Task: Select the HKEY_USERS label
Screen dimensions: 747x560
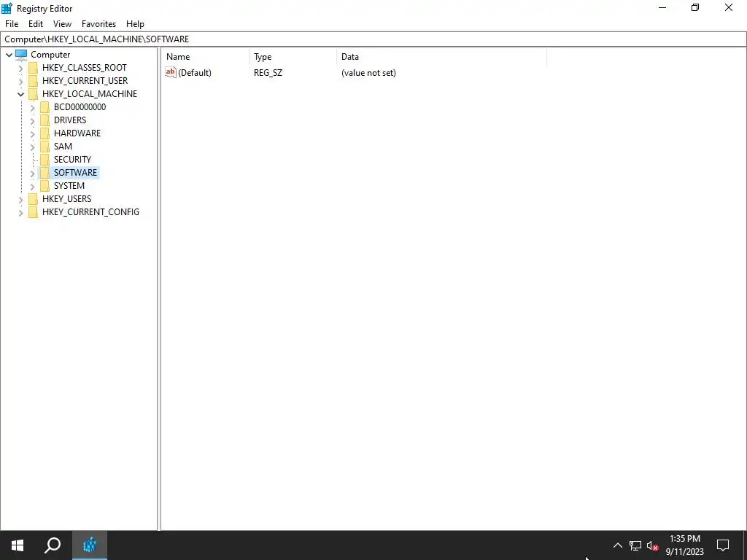Action: coord(66,198)
